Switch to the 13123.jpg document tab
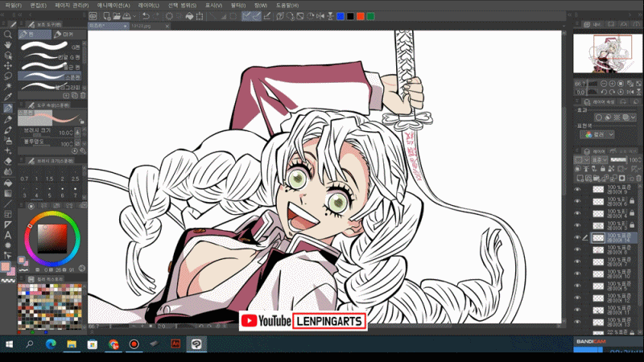Image resolution: width=644 pixels, height=362 pixels. click(142, 26)
